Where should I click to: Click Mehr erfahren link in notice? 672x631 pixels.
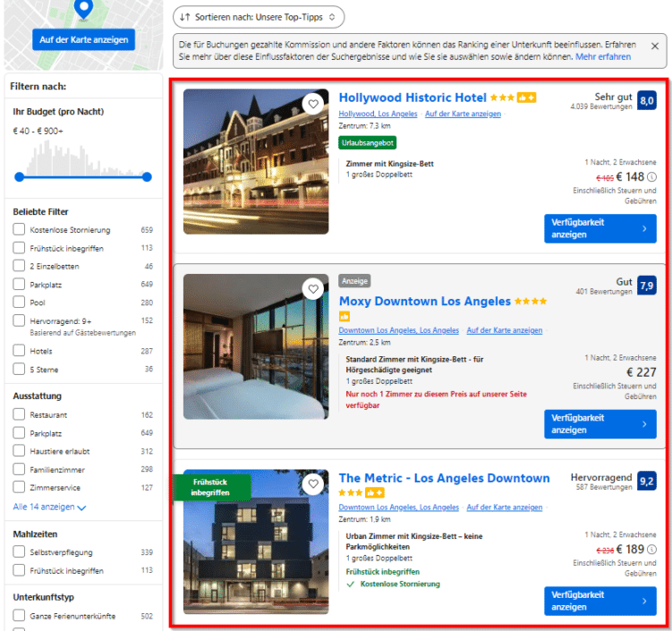coord(602,56)
